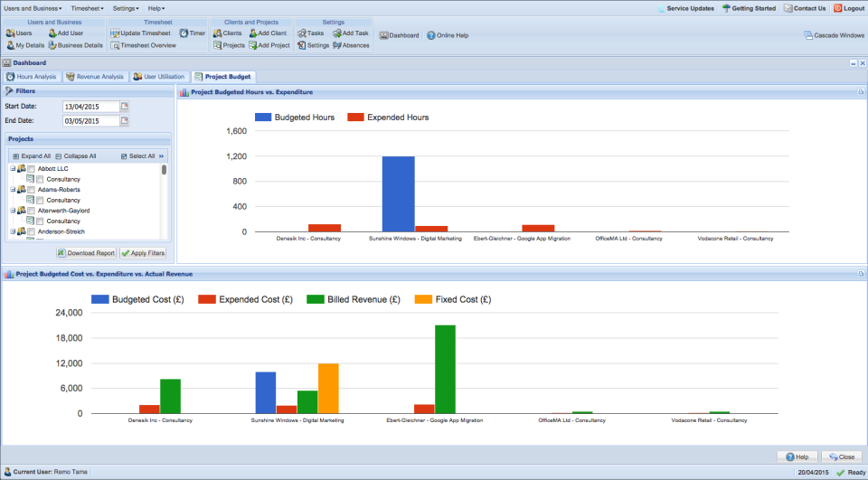Open Start Date calendar picker

[x=125, y=106]
